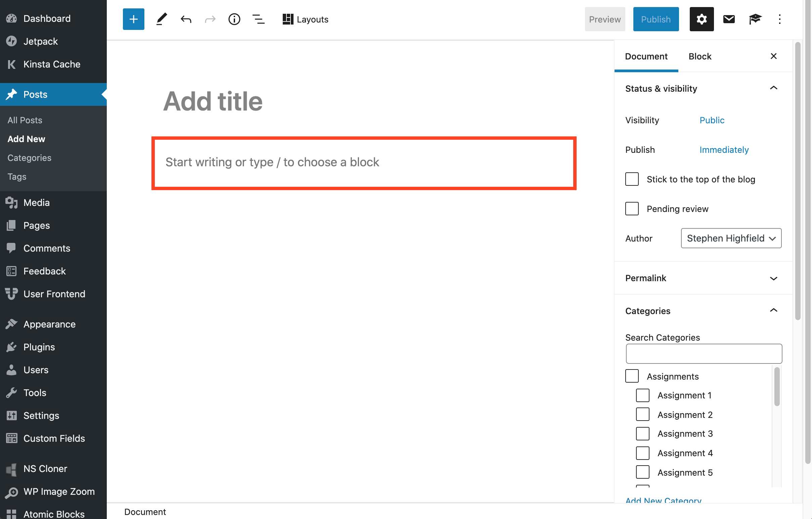Open User Frontend in the admin sidebar
Viewport: 812px width, 519px height.
(53, 294)
